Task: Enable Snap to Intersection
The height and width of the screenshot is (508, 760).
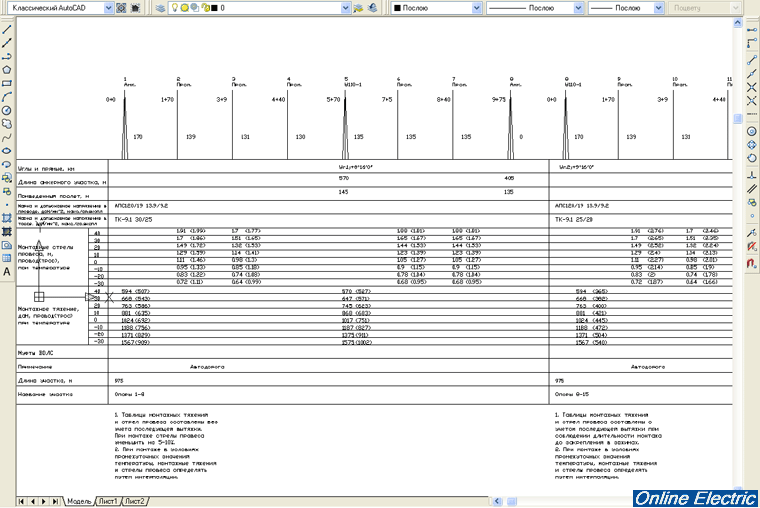Action: (752, 87)
